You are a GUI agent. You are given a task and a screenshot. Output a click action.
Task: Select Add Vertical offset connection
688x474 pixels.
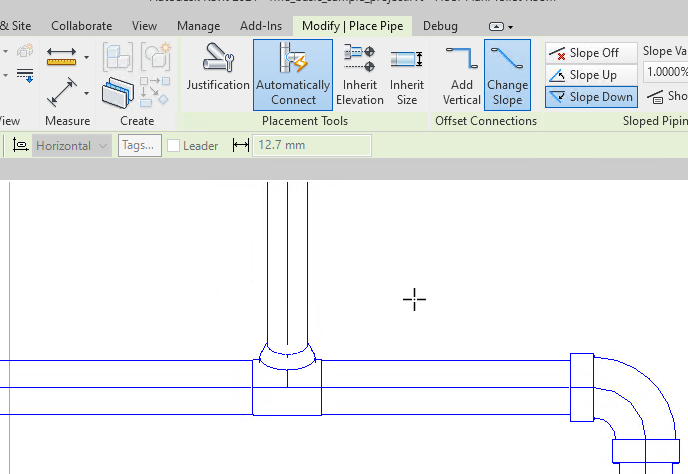pos(462,75)
